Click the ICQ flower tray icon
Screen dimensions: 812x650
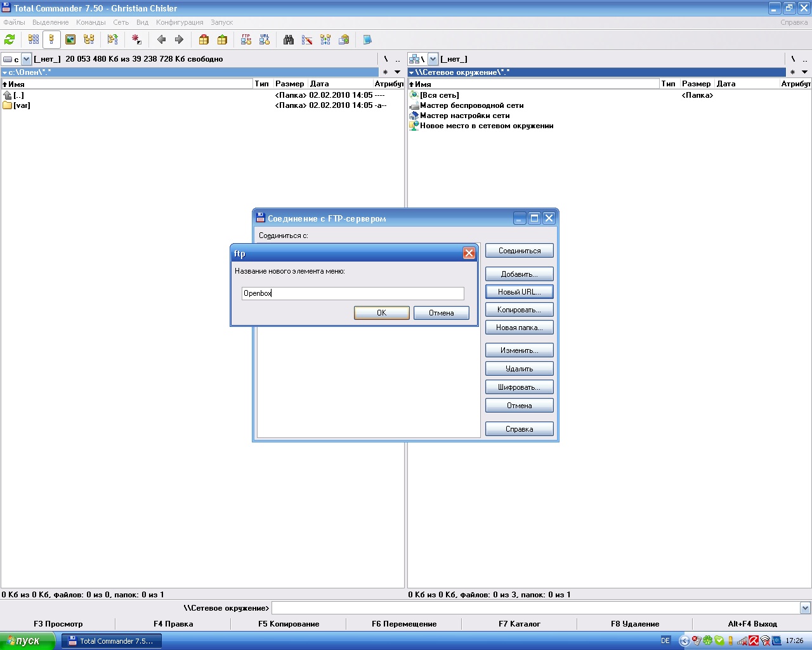click(707, 640)
